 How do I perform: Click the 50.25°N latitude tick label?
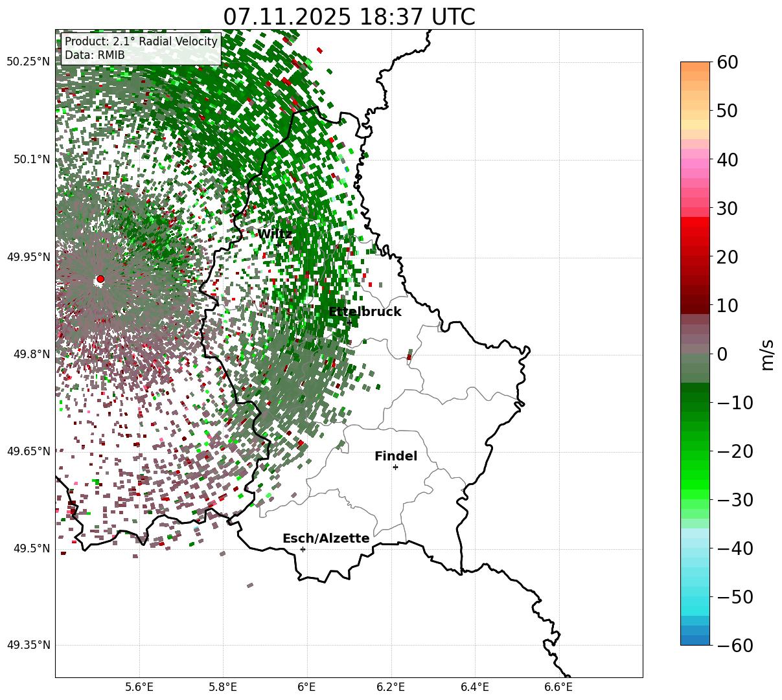click(x=28, y=62)
